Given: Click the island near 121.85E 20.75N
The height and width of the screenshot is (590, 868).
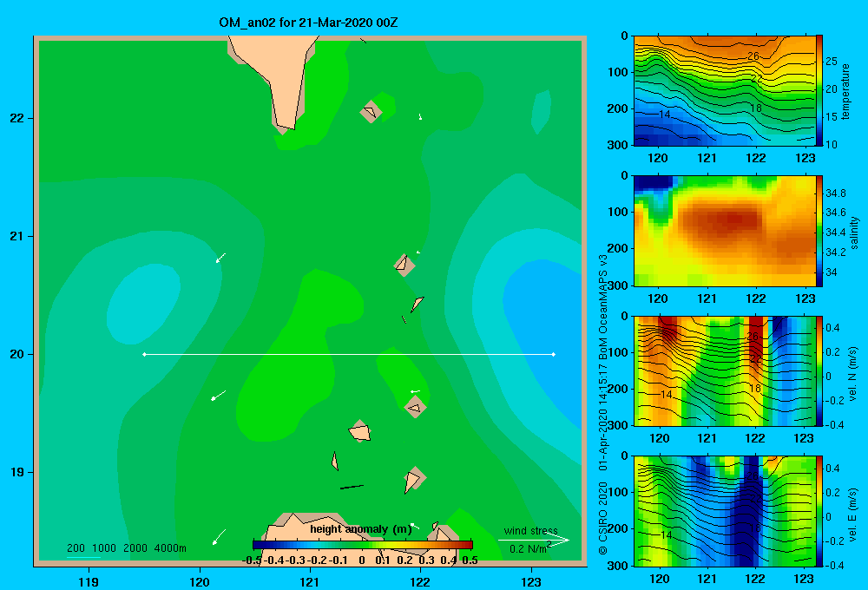Looking at the screenshot, I should (404, 265).
